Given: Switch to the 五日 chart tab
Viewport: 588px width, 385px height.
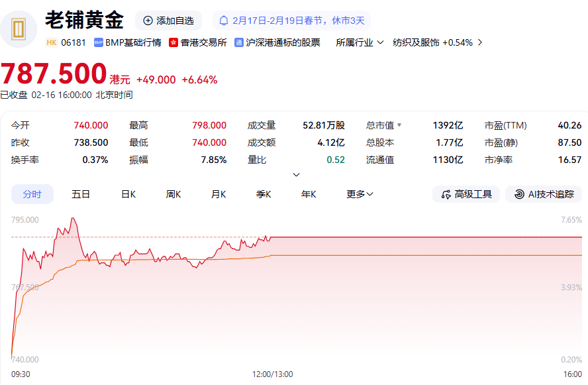Looking at the screenshot, I should (81, 194).
